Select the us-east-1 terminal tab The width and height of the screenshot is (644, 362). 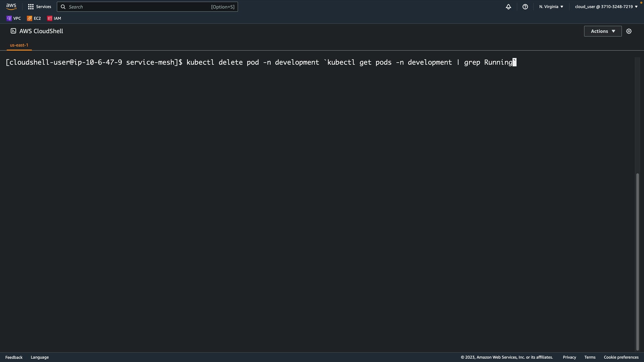click(x=19, y=45)
